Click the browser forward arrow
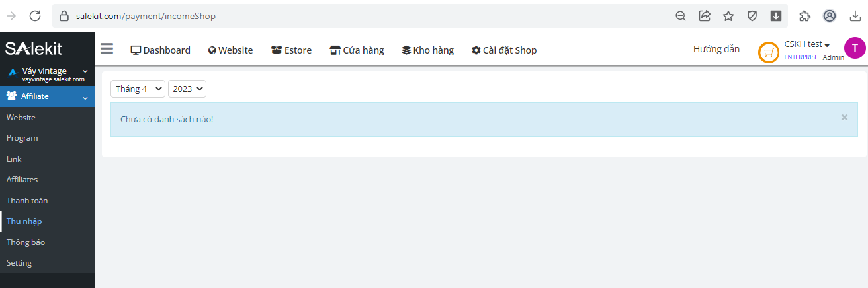Image resolution: width=868 pixels, height=288 pixels. pos(11,16)
